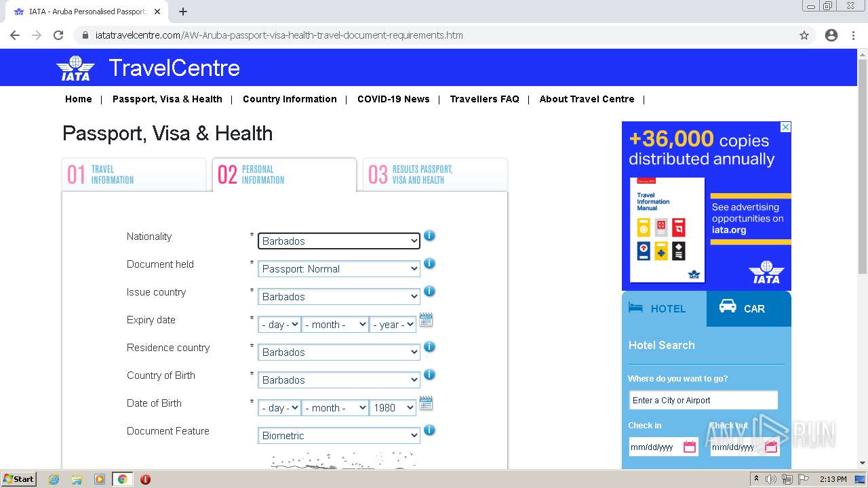Viewport: 868px width, 488px height.
Task: Click the info icon beside Document Feature
Action: pos(429,430)
